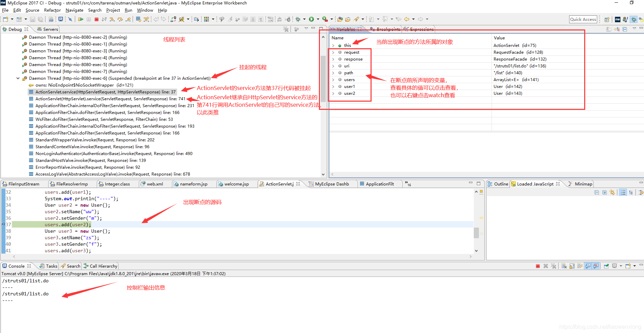
Task: Click the Quick Access field
Action: click(x=583, y=20)
